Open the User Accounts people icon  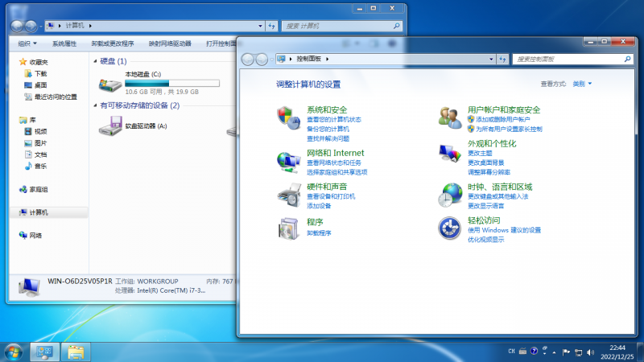pos(449,117)
